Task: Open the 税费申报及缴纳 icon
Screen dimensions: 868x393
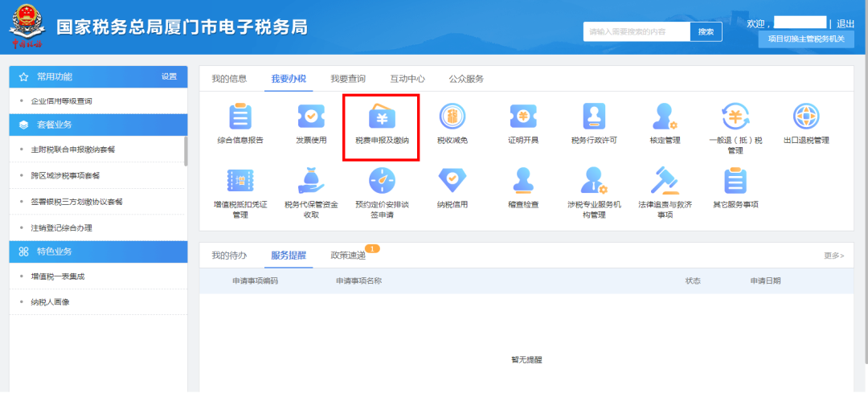Action: (x=382, y=117)
